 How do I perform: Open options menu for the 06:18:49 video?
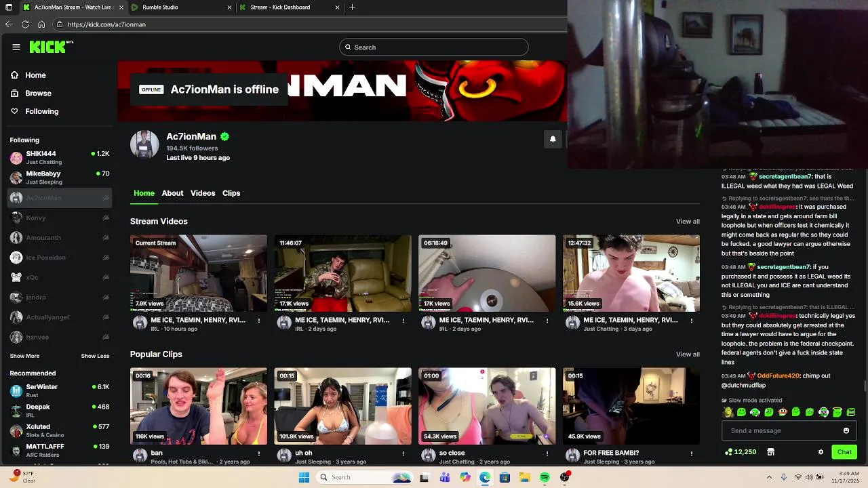pyautogui.click(x=547, y=321)
